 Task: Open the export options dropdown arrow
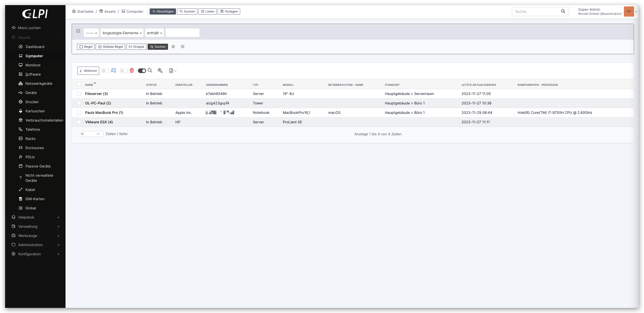coord(176,71)
